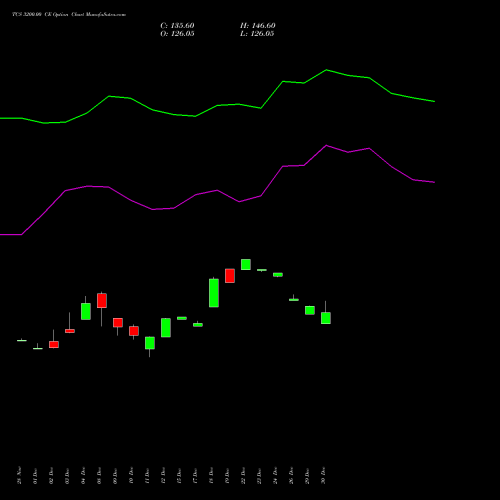
Task: Select the 01 Dec date label
Action: (35, 475)
